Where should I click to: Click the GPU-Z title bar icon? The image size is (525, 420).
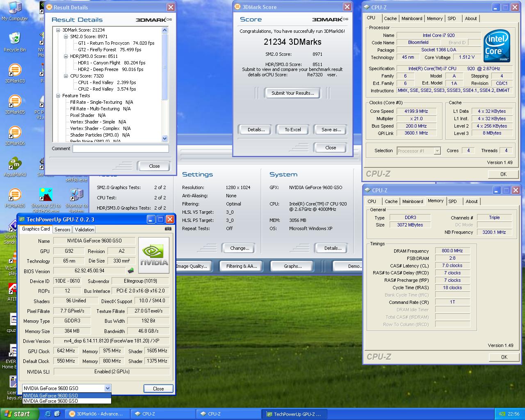pyautogui.click(x=22, y=219)
